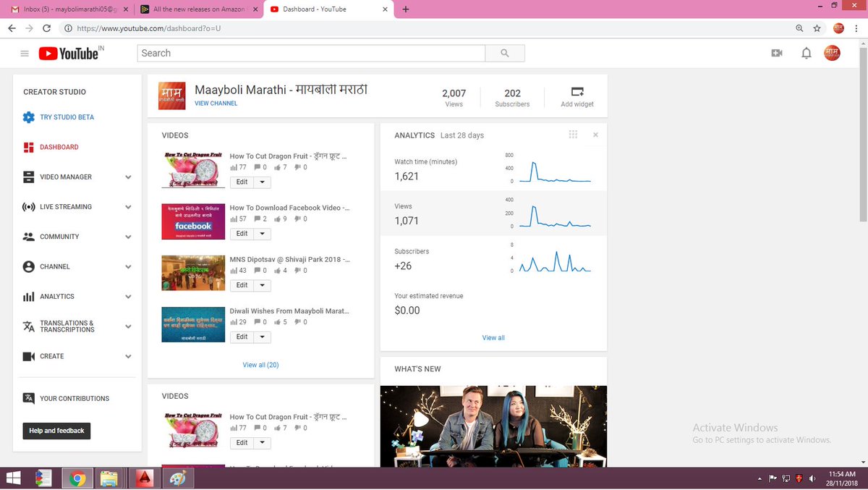Open the YouTube hamburger guide menu
Screen dimensions: 868x490
pos(25,54)
